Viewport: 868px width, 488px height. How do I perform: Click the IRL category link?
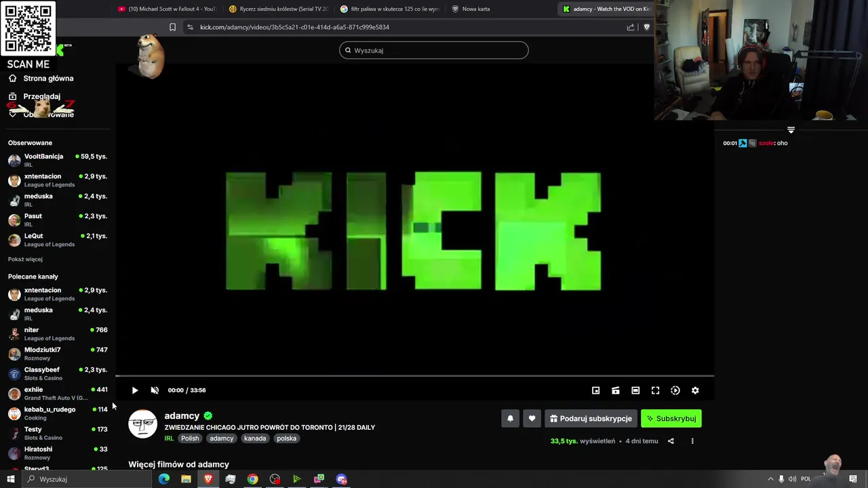click(x=169, y=439)
